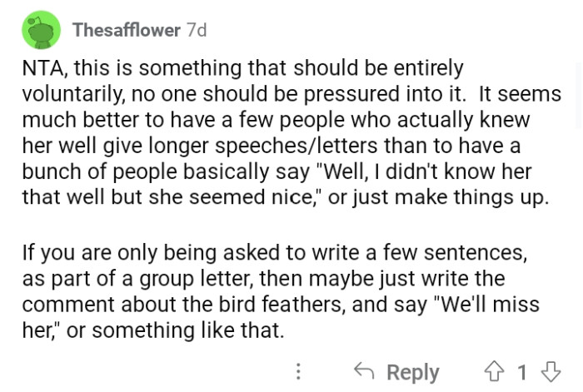This screenshot has width=583, height=392.
Task: Downvote Thesafflower's comment
Action: [x=547, y=371]
